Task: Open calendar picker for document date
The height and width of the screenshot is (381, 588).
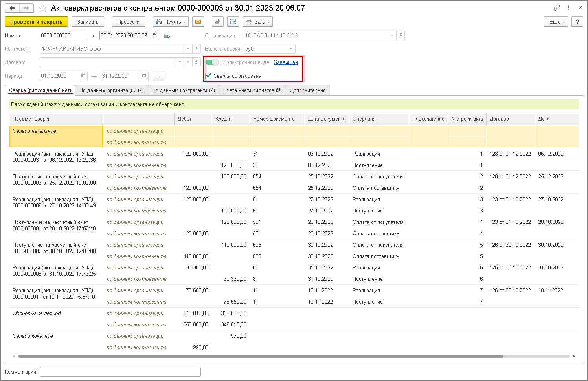Action: 155,36
